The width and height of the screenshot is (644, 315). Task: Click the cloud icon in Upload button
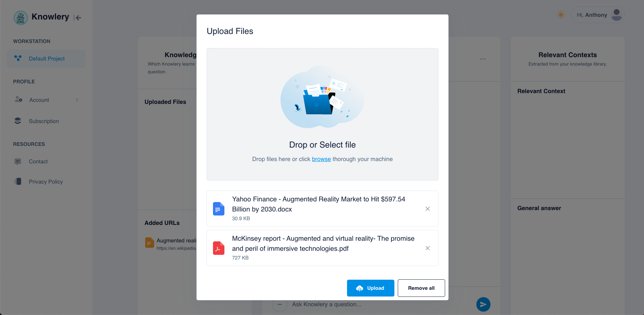tap(359, 288)
